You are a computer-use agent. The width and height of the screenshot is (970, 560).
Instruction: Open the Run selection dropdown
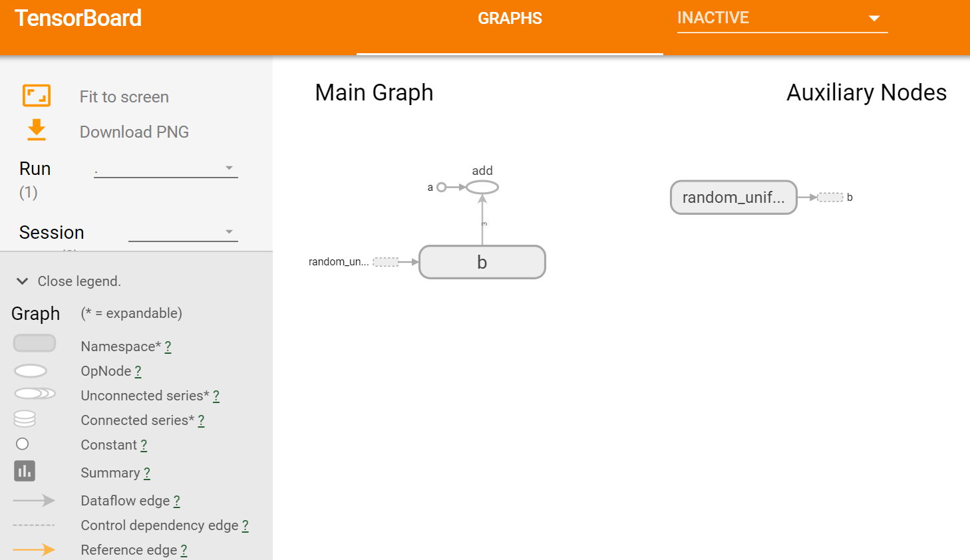tap(166, 168)
